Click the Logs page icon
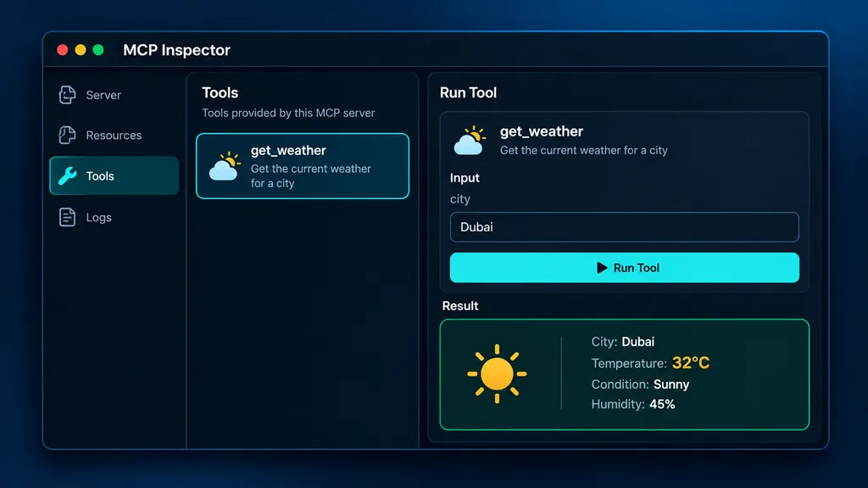Screen dimensions: 868x488 click(67, 217)
